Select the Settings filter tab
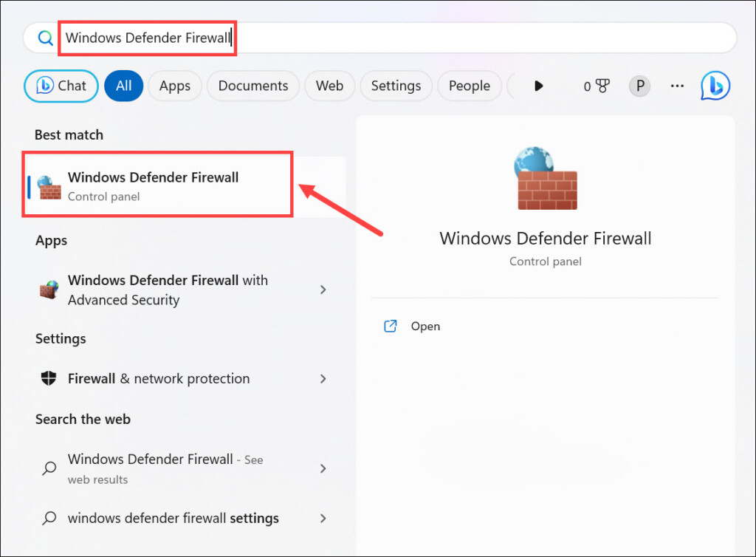The image size is (756, 557). click(x=396, y=86)
